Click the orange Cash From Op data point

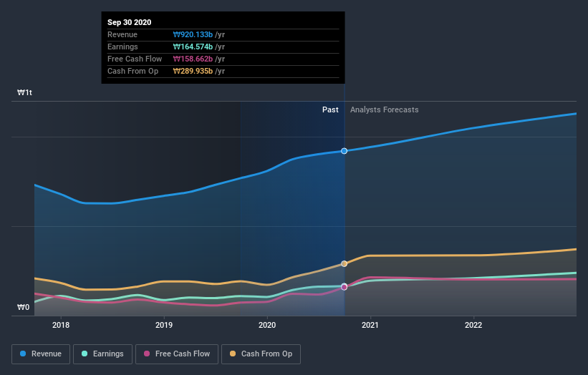pyautogui.click(x=344, y=264)
